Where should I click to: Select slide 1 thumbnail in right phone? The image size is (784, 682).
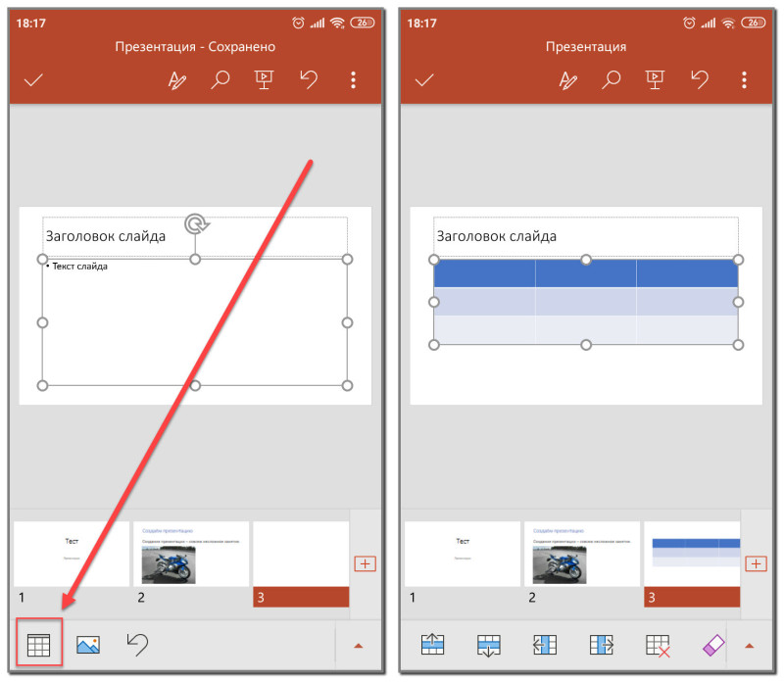click(x=463, y=554)
